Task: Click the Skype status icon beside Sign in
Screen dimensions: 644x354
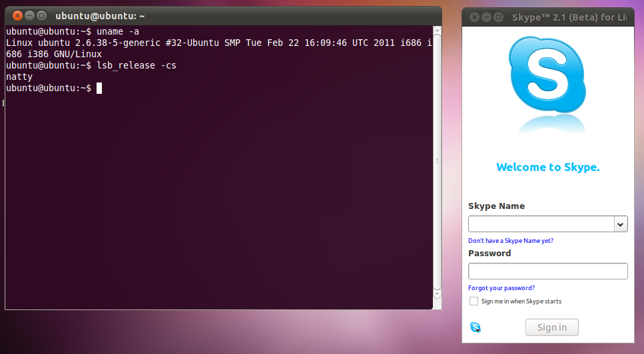Action: pos(476,327)
